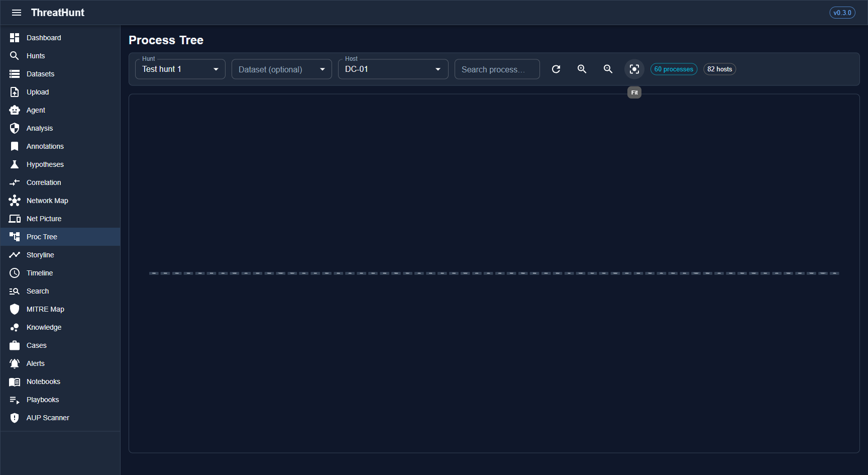This screenshot has height=475, width=868.
Task: Click the Knowledge bubbles icon
Action: 15,327
